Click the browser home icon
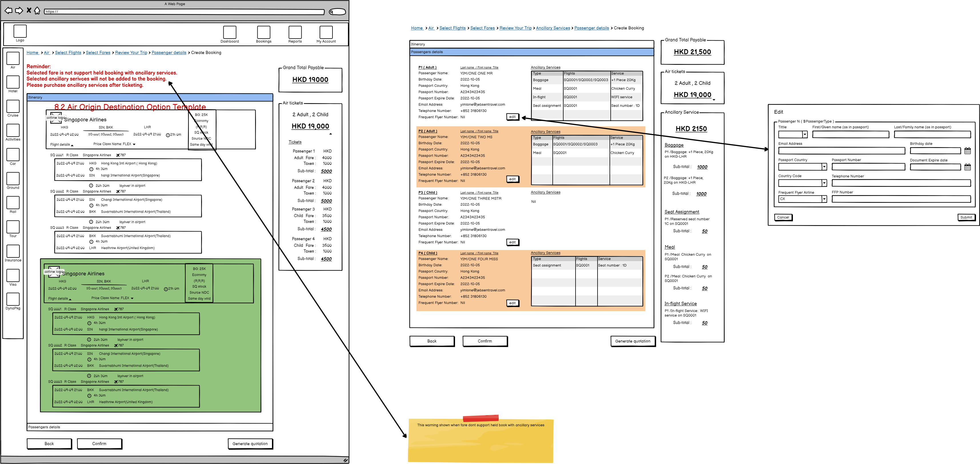 pyautogui.click(x=37, y=11)
